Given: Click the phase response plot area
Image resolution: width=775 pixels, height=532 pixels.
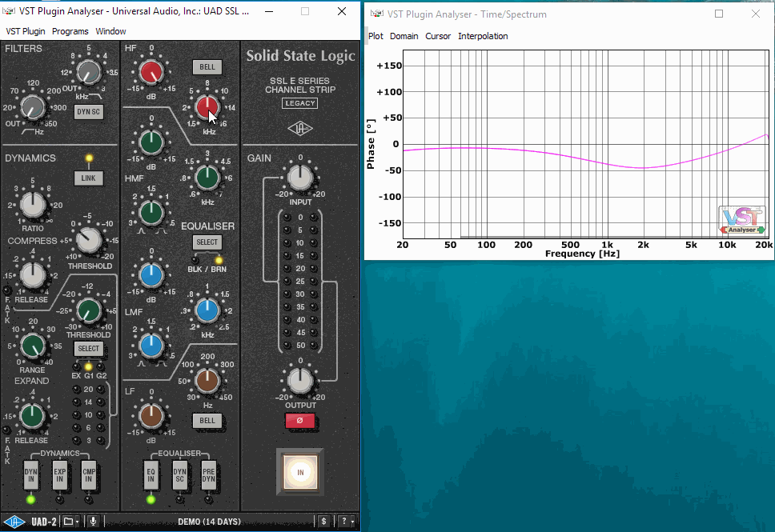Looking at the screenshot, I should click(x=586, y=144).
